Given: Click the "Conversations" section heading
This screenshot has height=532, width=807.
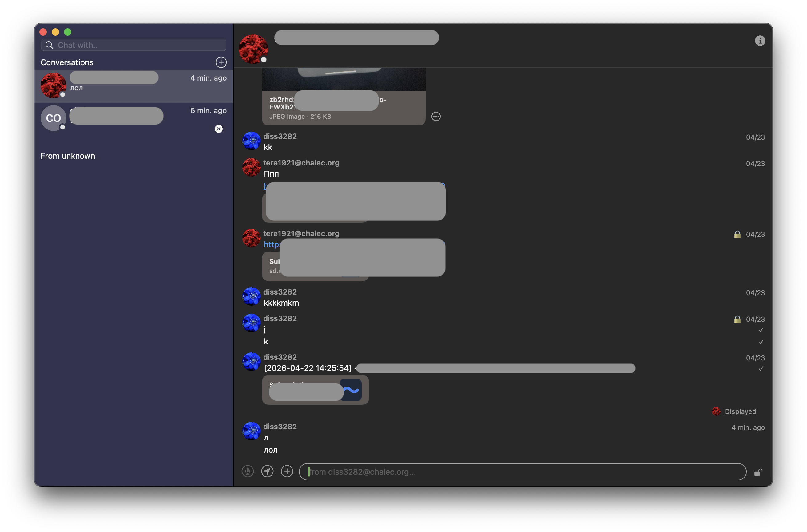Looking at the screenshot, I should tap(67, 62).
